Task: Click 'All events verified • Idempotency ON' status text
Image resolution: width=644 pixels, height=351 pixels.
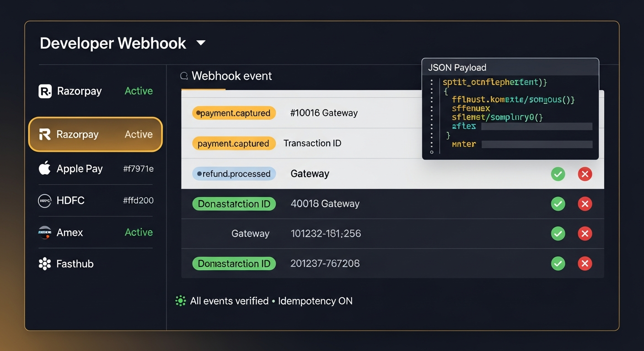Action: pos(271,301)
